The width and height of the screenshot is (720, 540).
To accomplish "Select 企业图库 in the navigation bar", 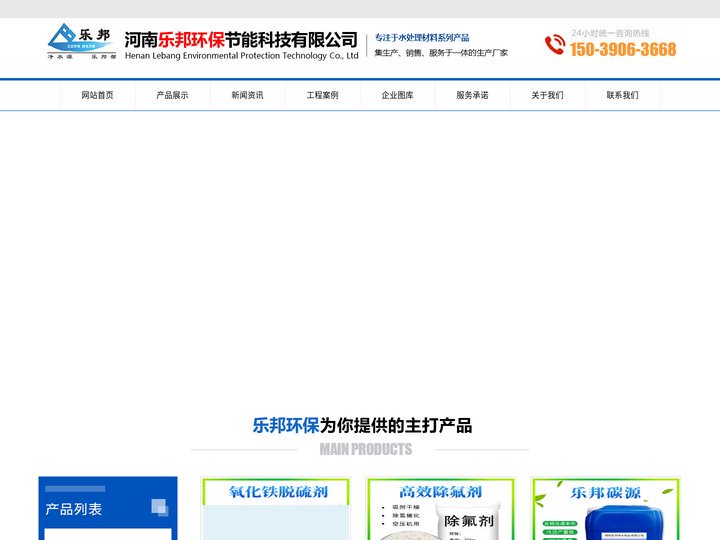I will tap(397, 95).
